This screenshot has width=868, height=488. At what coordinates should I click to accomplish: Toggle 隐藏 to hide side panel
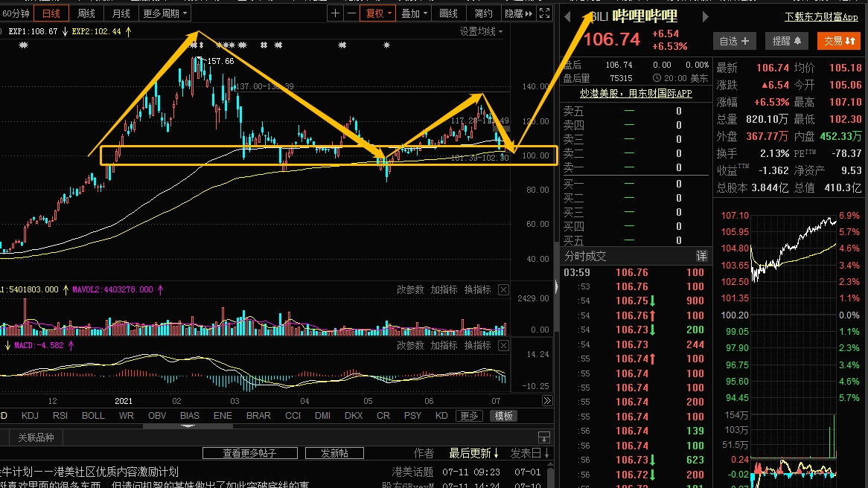tap(519, 13)
